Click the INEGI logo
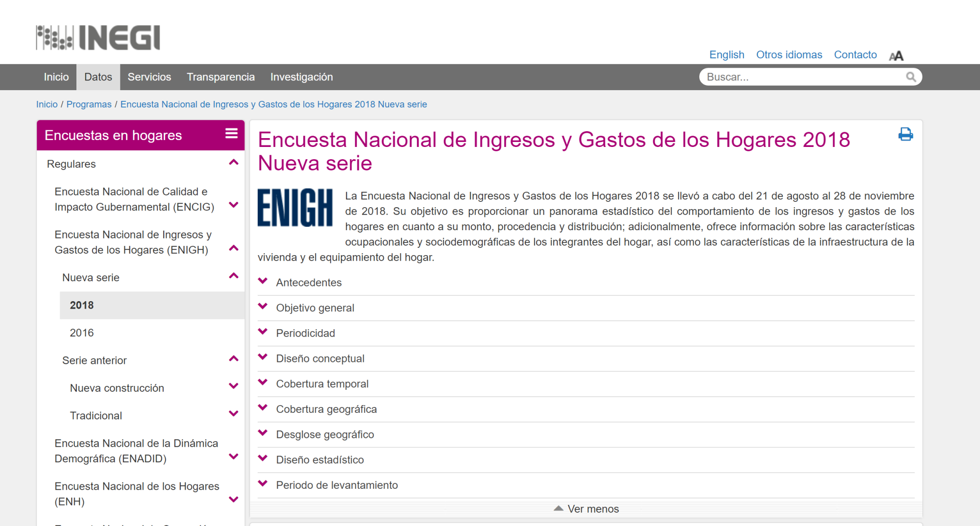 pyautogui.click(x=98, y=38)
